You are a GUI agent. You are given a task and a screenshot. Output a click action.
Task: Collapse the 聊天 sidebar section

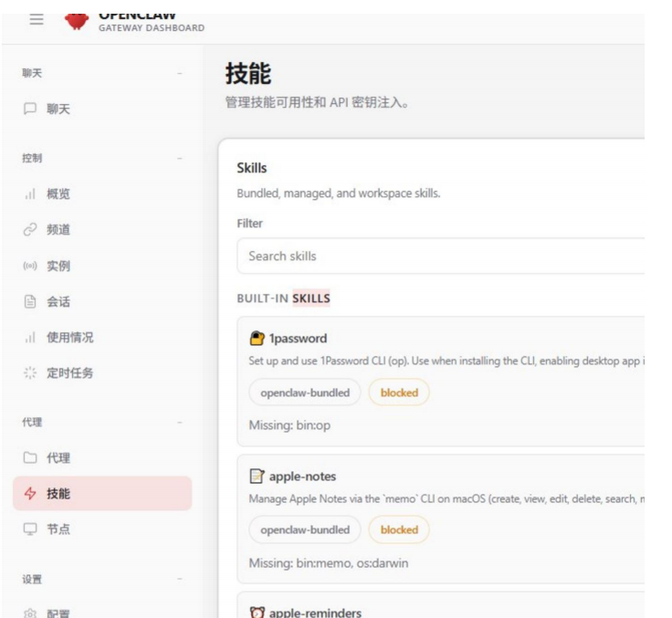point(180,73)
